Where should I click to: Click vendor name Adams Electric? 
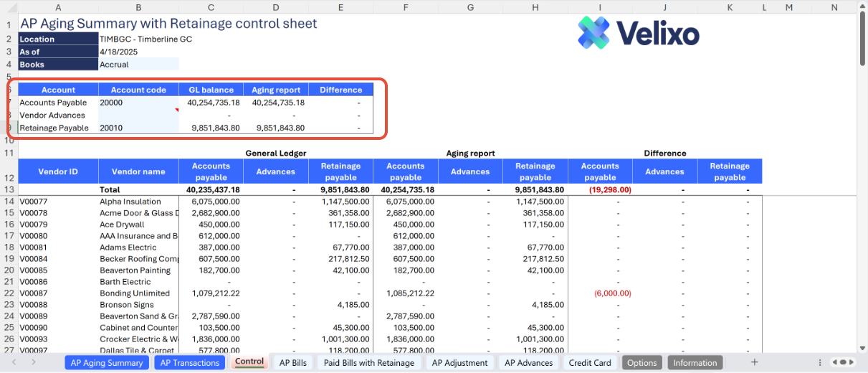128,247
